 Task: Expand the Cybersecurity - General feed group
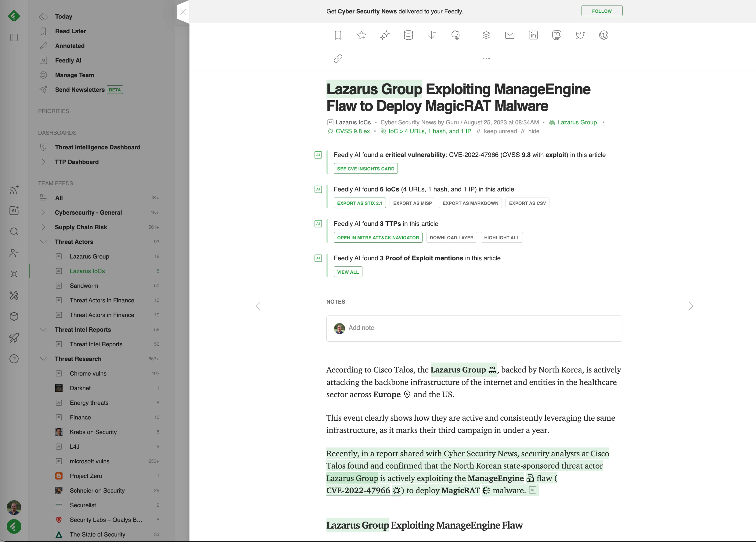pyautogui.click(x=43, y=212)
